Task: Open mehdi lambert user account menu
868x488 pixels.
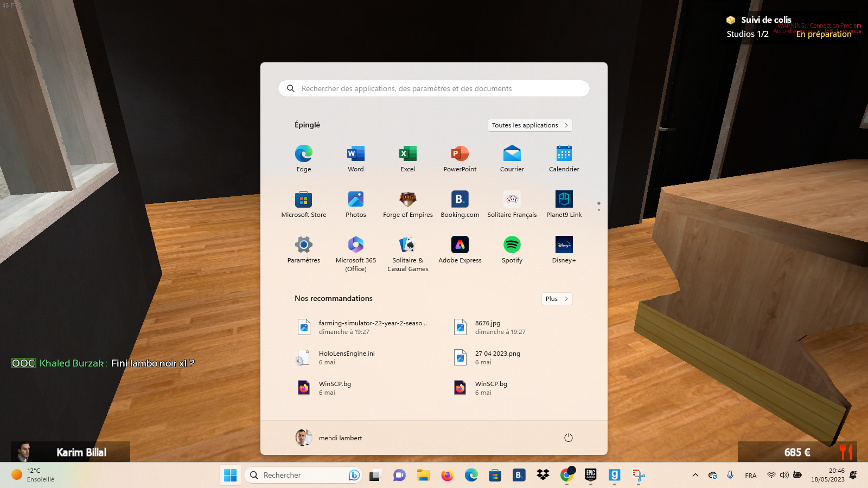Action: 329,438
